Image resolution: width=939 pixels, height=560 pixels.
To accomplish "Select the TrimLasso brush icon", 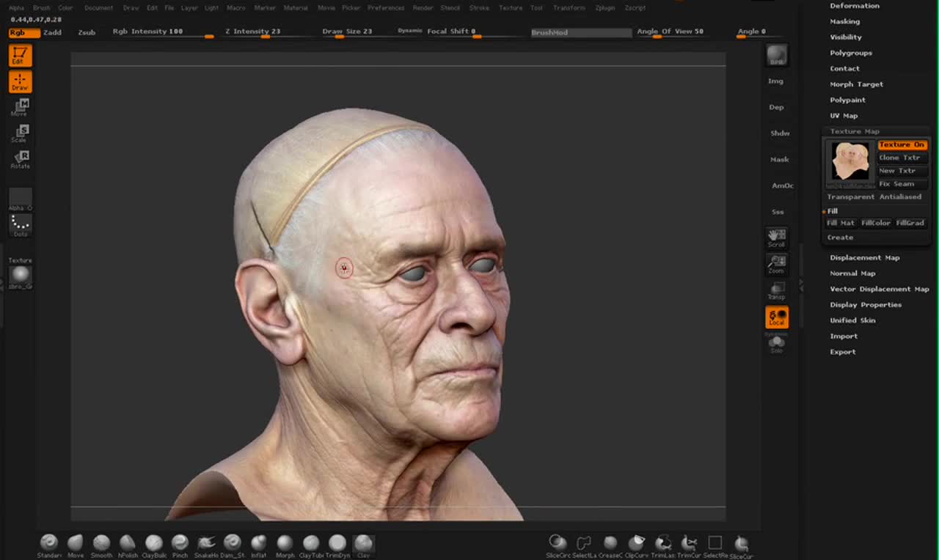I will coord(663,543).
